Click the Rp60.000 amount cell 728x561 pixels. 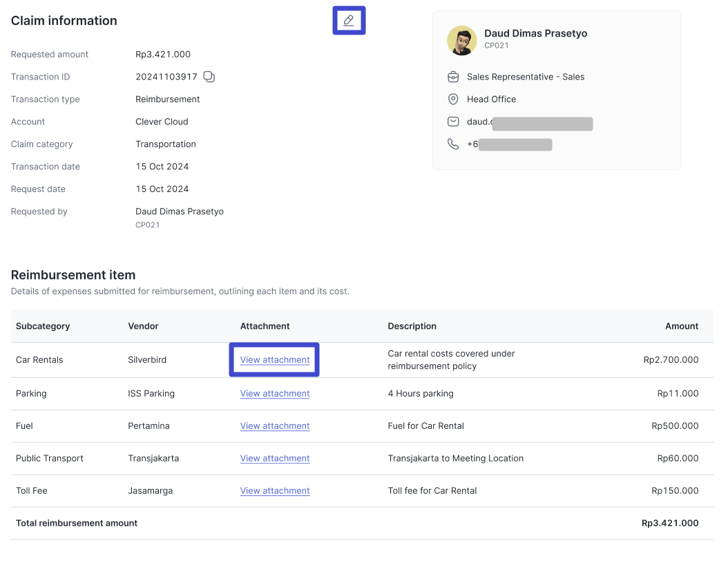click(678, 458)
